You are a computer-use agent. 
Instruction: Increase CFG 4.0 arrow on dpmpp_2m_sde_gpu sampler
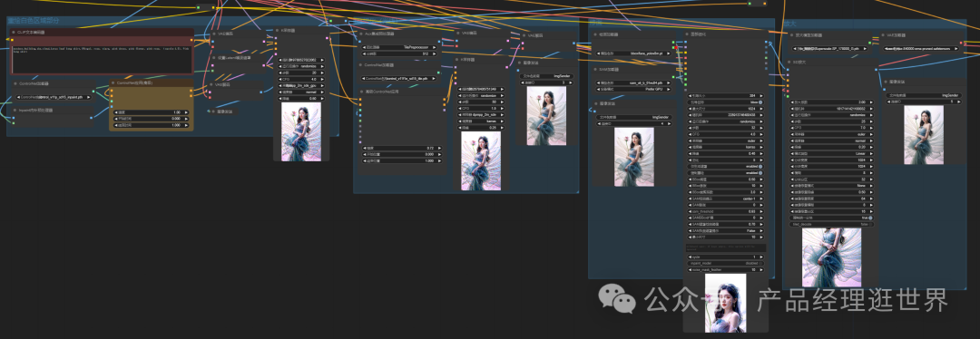(x=321, y=79)
